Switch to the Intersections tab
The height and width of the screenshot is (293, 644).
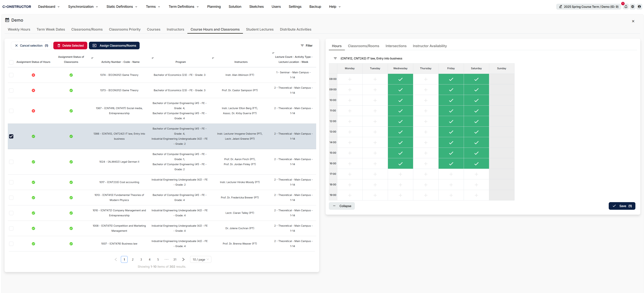396,46
